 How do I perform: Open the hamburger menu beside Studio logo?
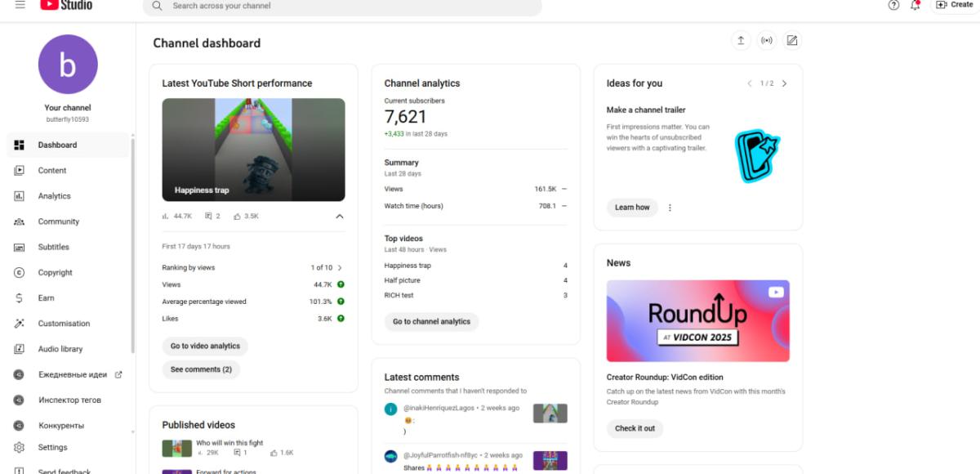click(x=20, y=5)
